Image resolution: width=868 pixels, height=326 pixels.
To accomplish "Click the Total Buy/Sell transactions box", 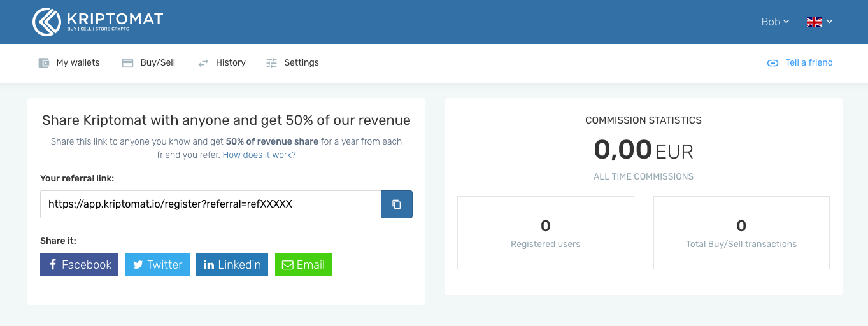I will [x=741, y=232].
